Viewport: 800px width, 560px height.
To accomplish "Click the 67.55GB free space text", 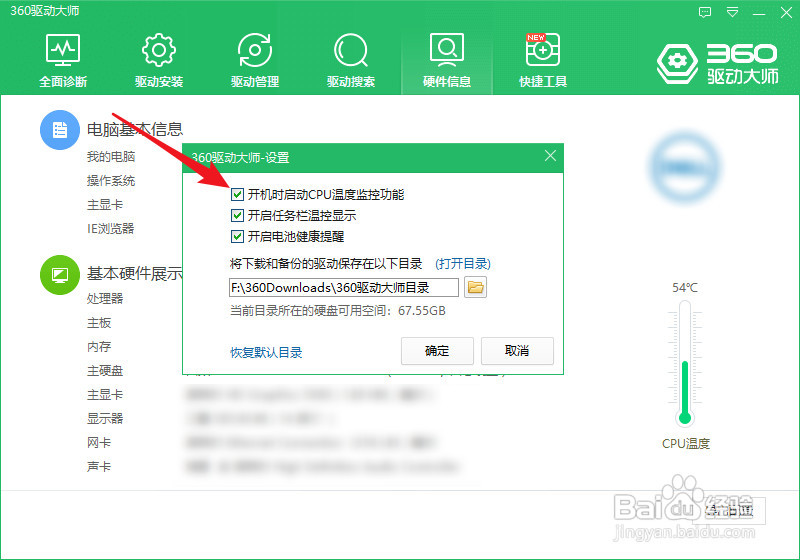I will 422,311.
